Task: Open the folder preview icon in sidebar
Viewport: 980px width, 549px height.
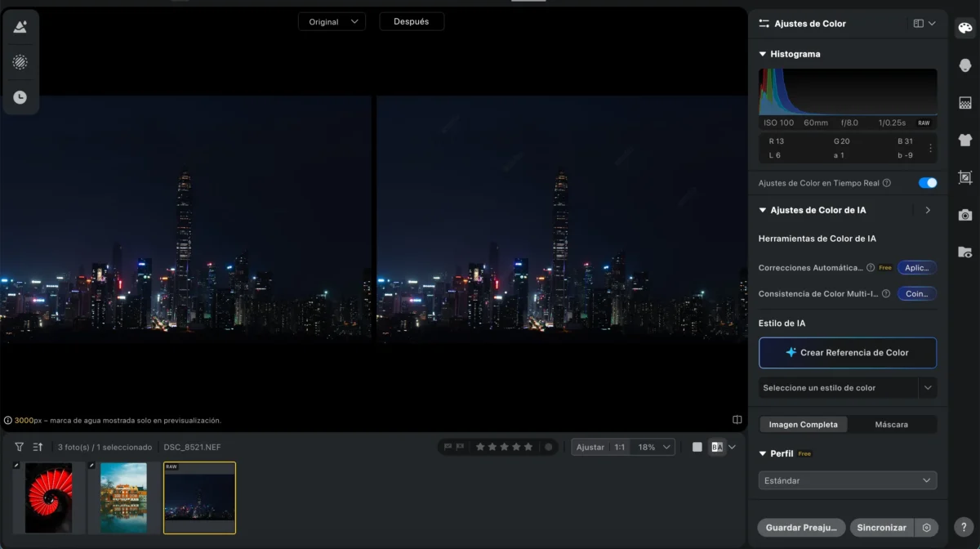Action: (965, 252)
